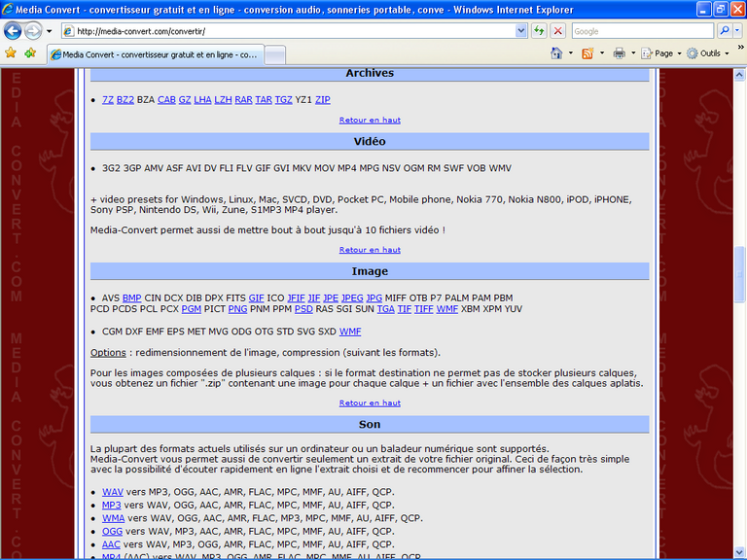Open a new blank tab
Viewport: 747px width, 560px height.
[x=275, y=55]
